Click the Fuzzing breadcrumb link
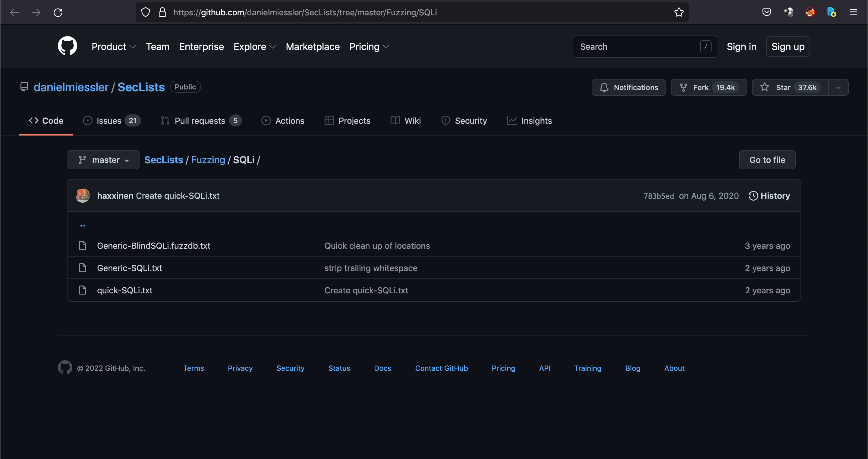This screenshot has width=868, height=459. click(208, 160)
